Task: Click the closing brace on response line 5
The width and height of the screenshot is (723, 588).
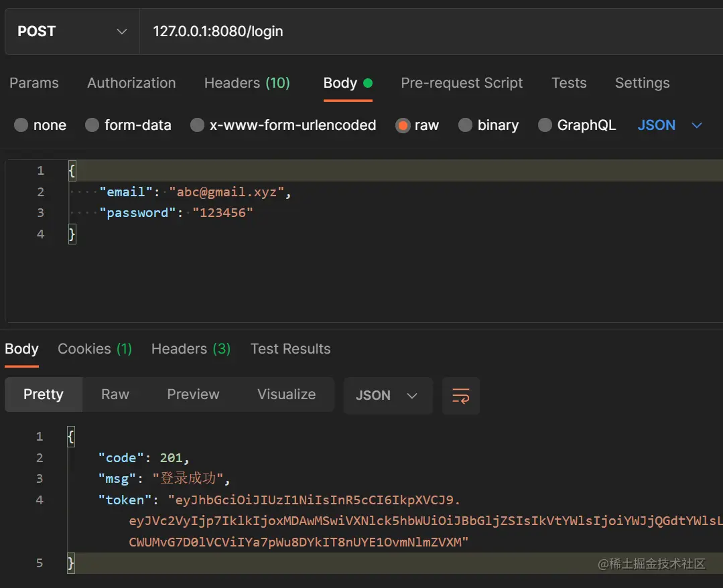Action: pos(70,563)
